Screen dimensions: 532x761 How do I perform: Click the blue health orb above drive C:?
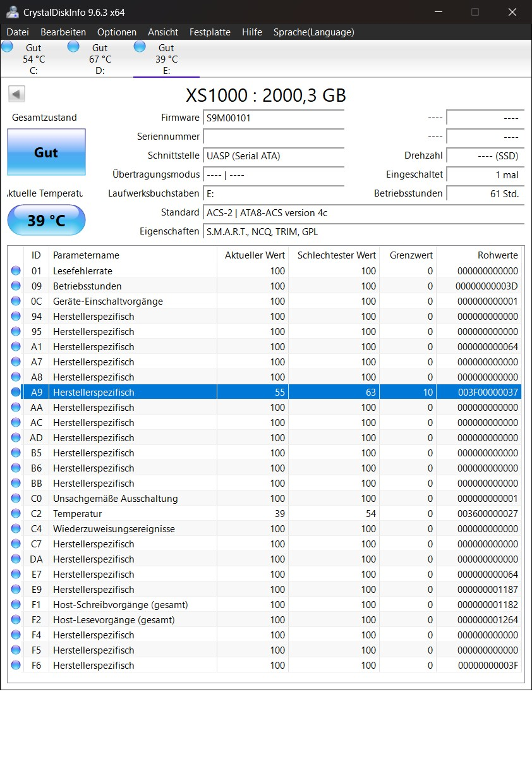coord(7,46)
